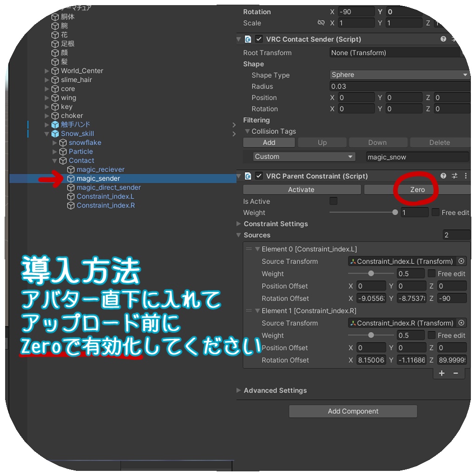Click the help icon on VRC Parent Constraint
The width and height of the screenshot is (476, 476).
443,176
